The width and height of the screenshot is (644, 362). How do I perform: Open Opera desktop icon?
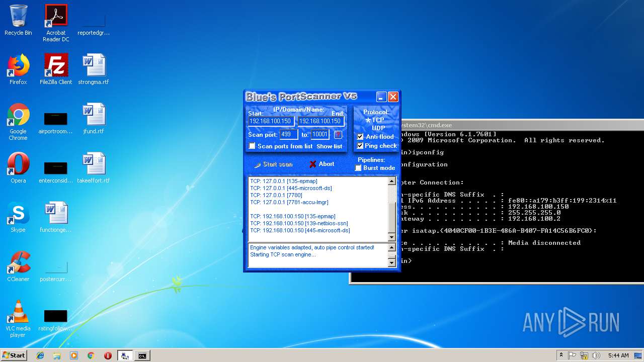tap(18, 168)
